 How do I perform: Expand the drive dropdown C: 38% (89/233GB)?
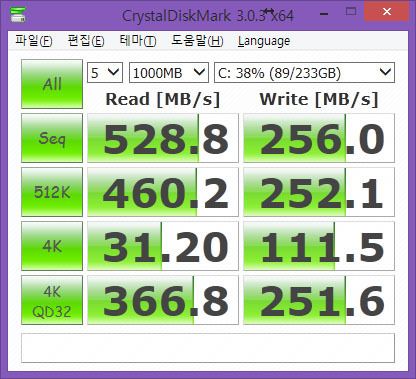[304, 72]
